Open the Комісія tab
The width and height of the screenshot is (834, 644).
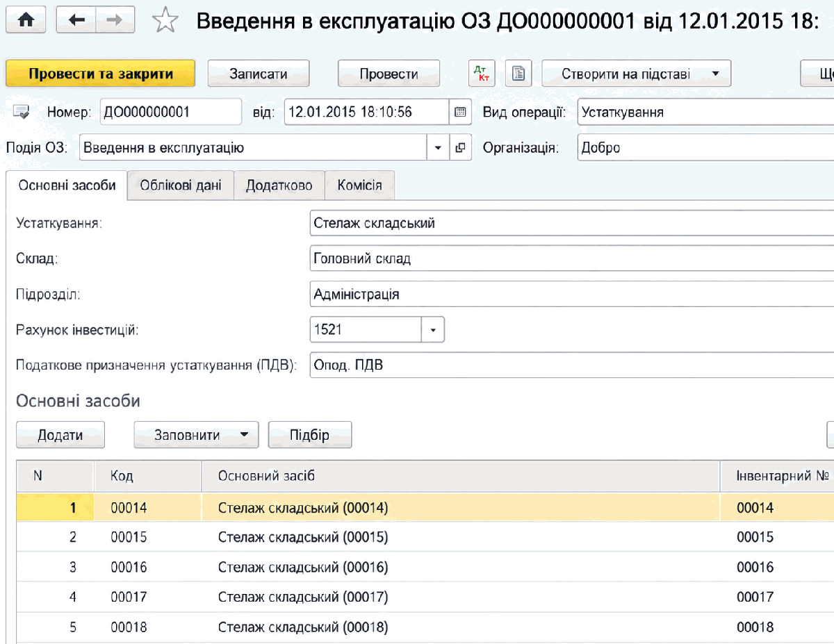pos(359,185)
